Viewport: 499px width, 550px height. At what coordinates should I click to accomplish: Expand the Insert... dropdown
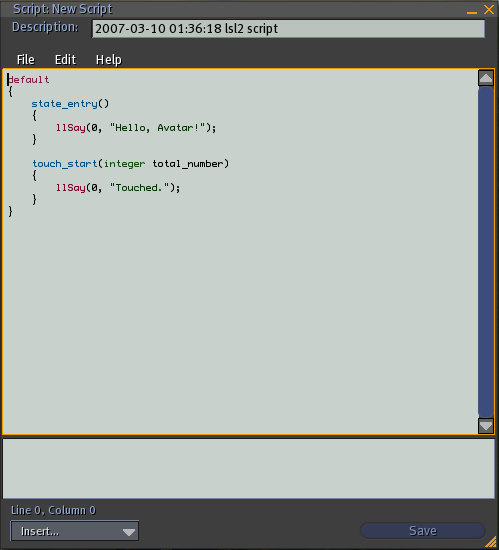click(x=75, y=531)
